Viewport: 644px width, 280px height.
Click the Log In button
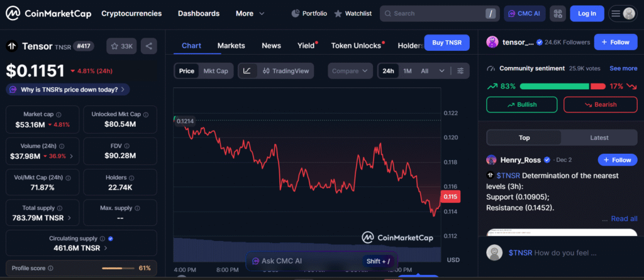tap(587, 14)
